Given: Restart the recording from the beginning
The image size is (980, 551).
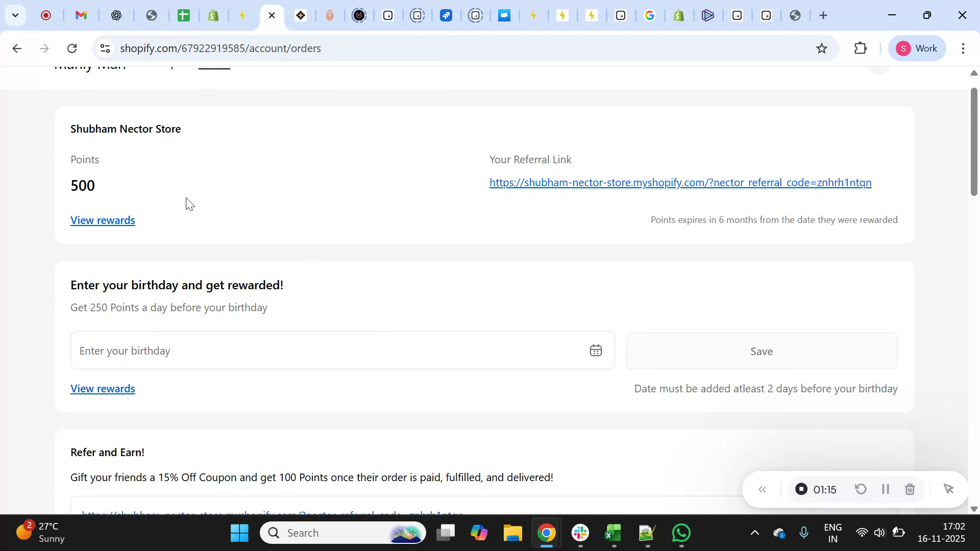Looking at the screenshot, I should pyautogui.click(x=860, y=489).
